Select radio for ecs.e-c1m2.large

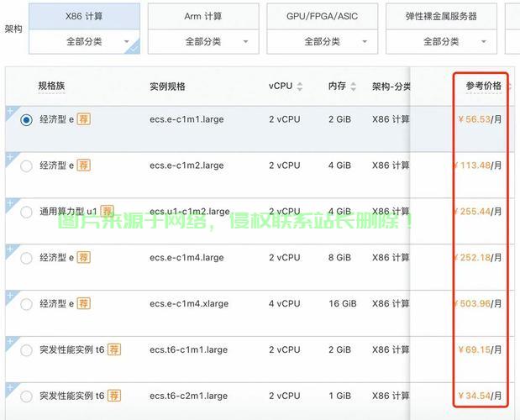(x=26, y=165)
